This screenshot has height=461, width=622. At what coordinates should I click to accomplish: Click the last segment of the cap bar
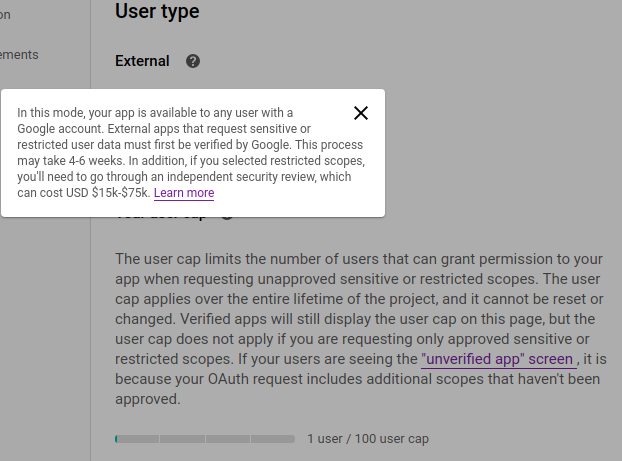273,439
